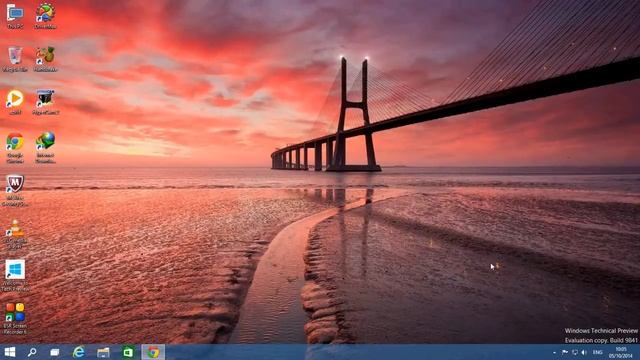Open Action Center flag icon
The image size is (640, 360).
(565, 352)
